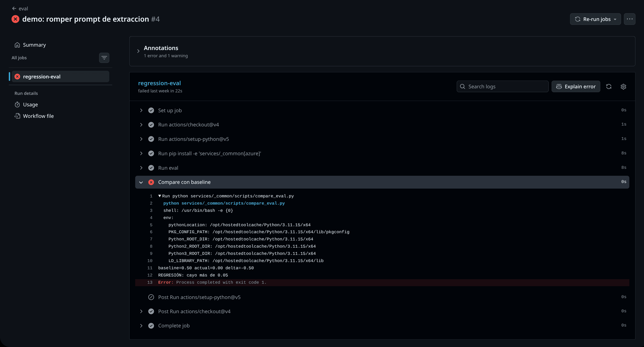Image resolution: width=644 pixels, height=347 pixels.
Task: Click log line number 12
Action: click(150, 275)
